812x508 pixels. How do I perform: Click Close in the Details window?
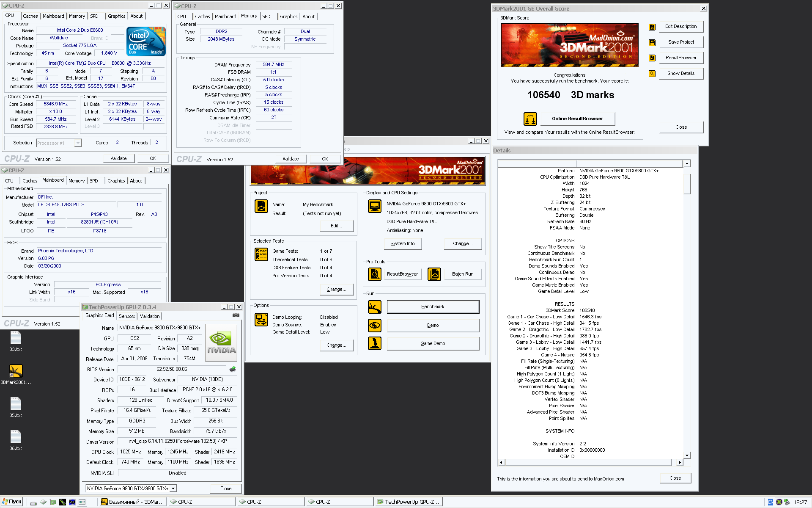click(675, 478)
